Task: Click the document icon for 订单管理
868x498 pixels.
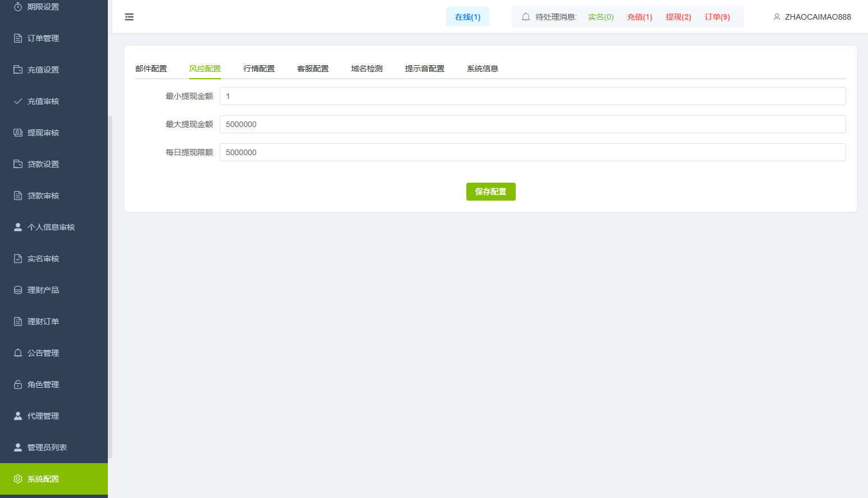Action: pyautogui.click(x=18, y=38)
